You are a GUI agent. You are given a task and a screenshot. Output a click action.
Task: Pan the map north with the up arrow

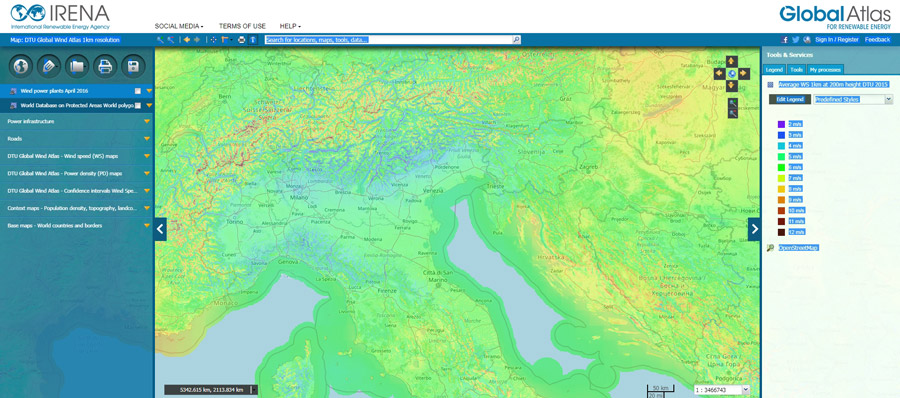pos(732,61)
